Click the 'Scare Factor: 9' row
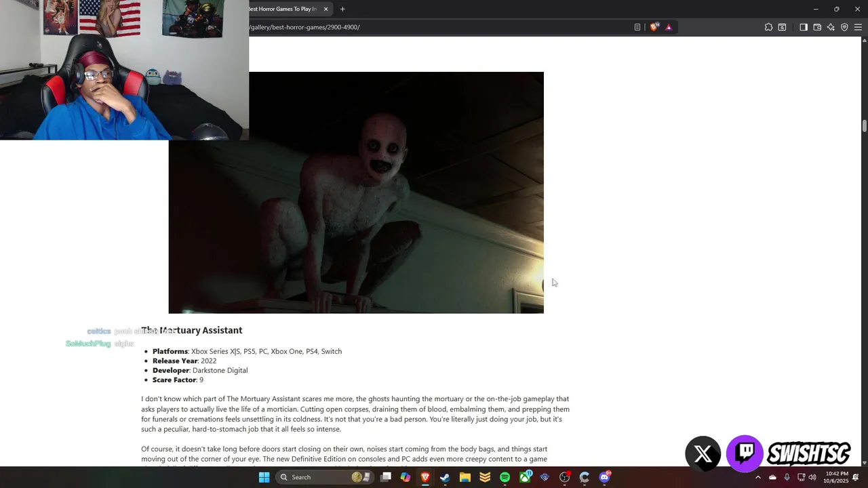The height and width of the screenshot is (488, 868). [178, 380]
